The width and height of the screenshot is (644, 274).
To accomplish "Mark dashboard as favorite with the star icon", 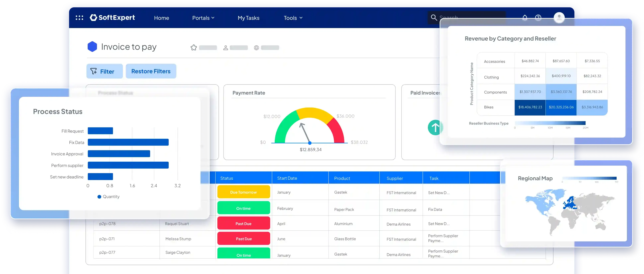I will tap(194, 48).
